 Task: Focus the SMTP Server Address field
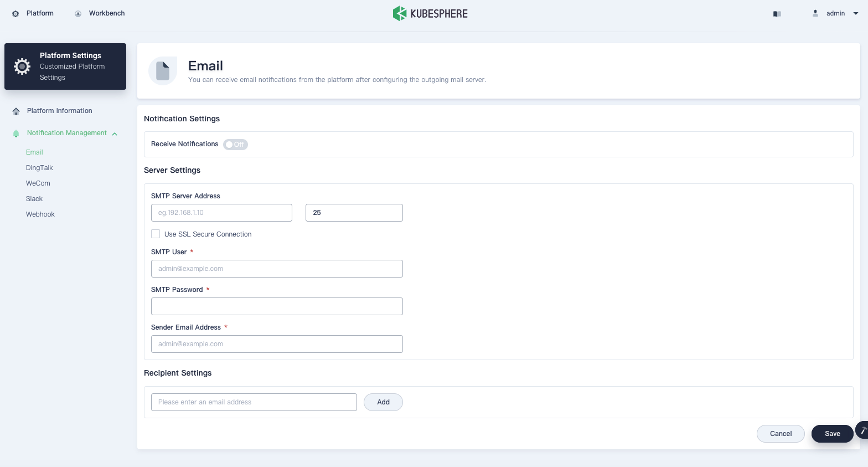pyautogui.click(x=221, y=213)
